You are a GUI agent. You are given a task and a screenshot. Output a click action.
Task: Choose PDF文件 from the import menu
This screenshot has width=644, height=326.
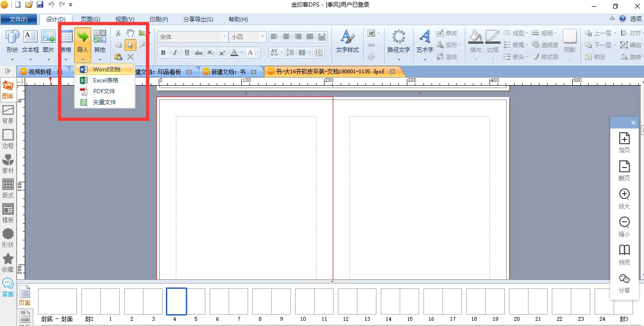[104, 91]
